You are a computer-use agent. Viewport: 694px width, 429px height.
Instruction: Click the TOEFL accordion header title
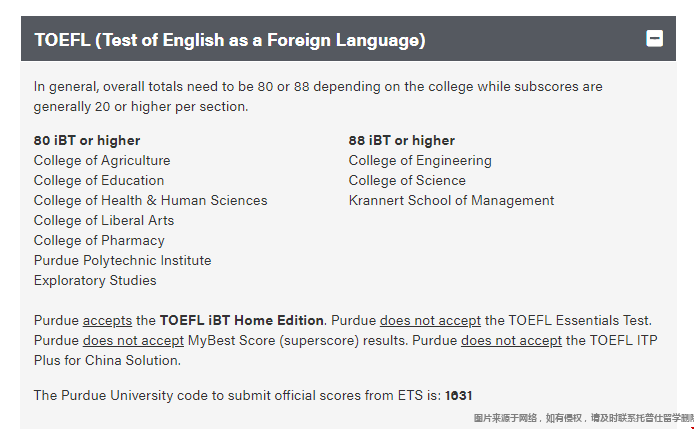[x=229, y=40]
